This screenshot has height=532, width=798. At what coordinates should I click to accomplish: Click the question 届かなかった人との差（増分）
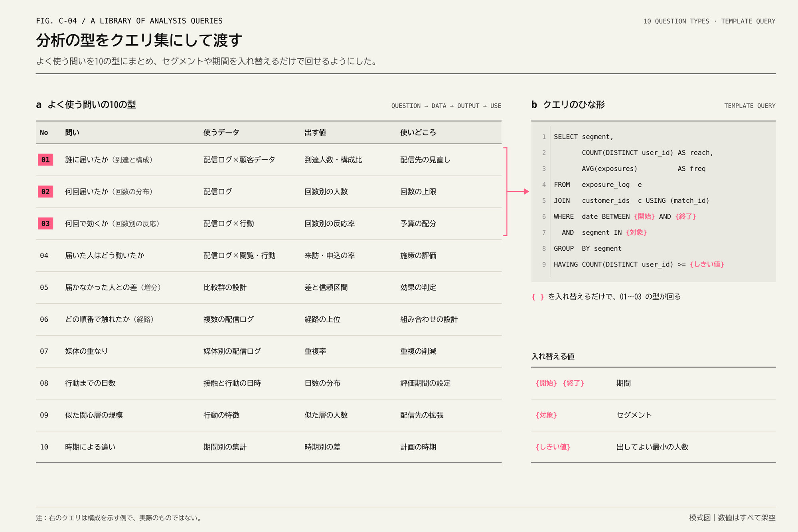coord(113,287)
